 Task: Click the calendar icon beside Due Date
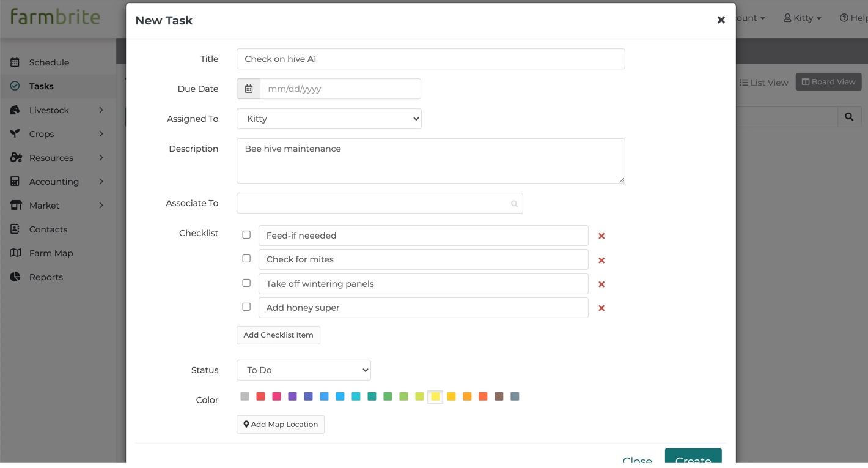click(x=249, y=89)
